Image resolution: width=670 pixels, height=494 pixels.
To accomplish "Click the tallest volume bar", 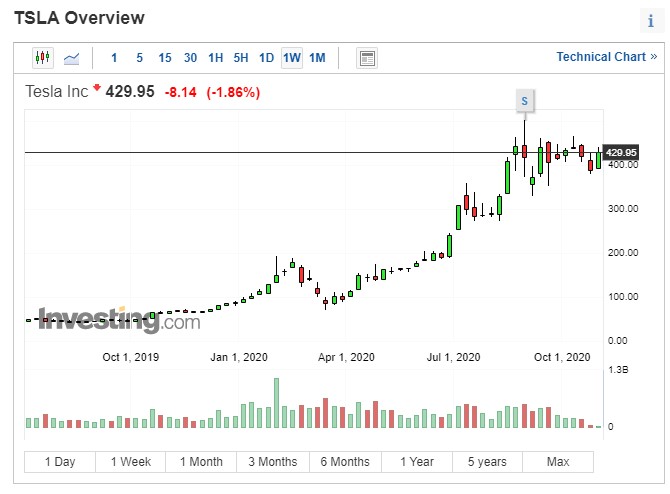I will (276, 403).
